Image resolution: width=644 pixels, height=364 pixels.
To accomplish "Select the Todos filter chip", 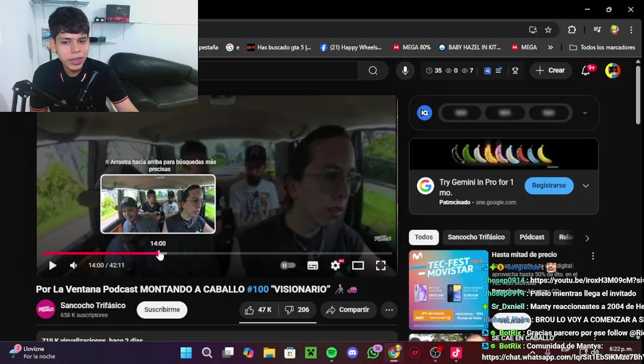I will click(424, 237).
